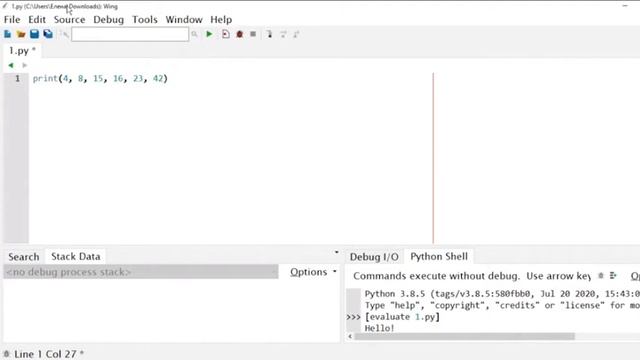Click the magnifier icon next to the toolbar search
The width and height of the screenshot is (640, 360).
[194, 34]
